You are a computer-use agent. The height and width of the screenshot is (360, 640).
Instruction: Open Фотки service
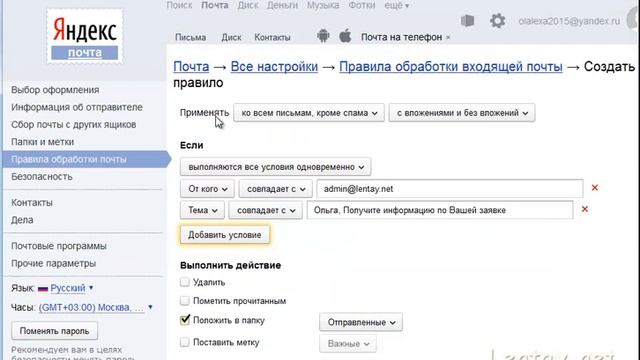[362, 5]
